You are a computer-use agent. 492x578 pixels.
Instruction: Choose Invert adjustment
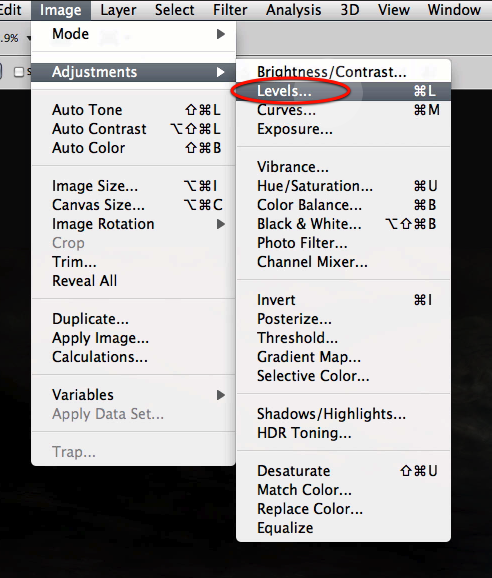(343, 300)
